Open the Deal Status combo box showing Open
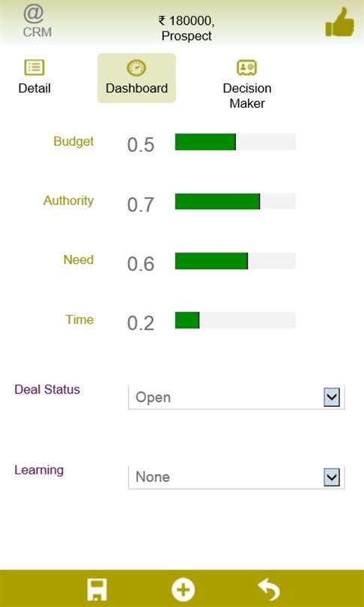This screenshot has height=607, width=364. [x=237, y=398]
